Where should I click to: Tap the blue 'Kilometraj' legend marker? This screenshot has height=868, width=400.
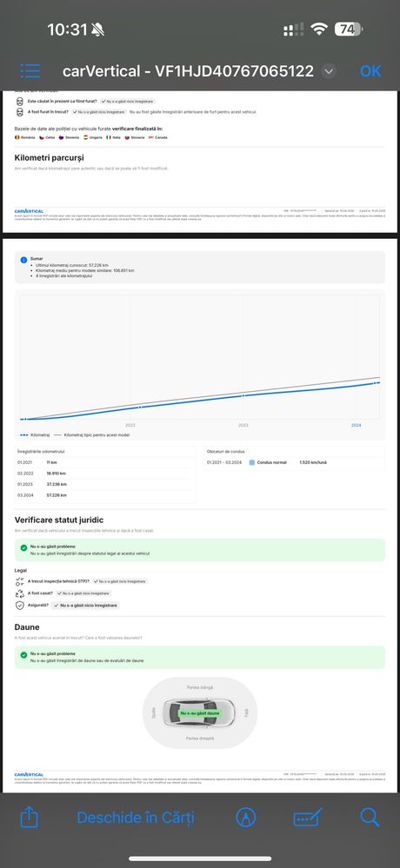(23, 435)
